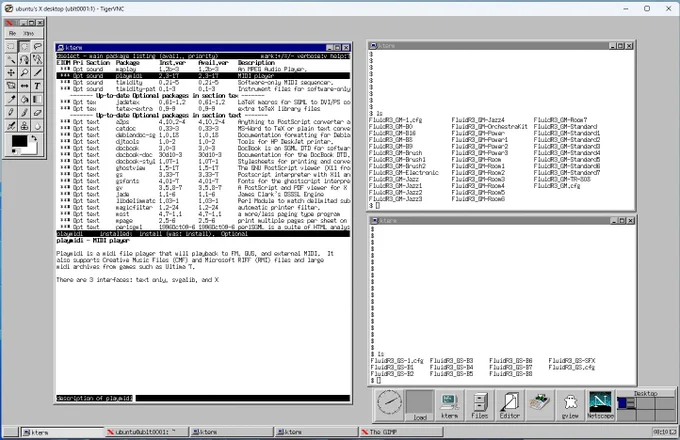The image size is (680, 440).
Task: Select the a2ps package row
Action: click(x=203, y=122)
